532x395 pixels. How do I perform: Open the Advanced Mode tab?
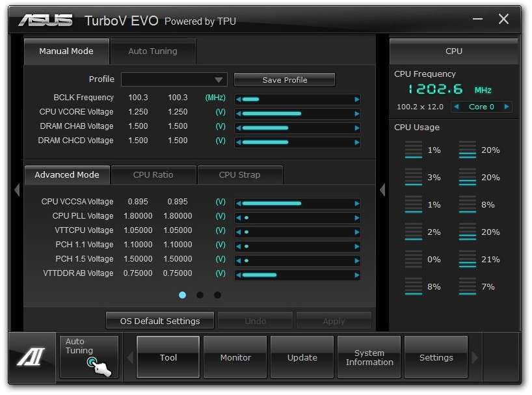click(x=67, y=175)
